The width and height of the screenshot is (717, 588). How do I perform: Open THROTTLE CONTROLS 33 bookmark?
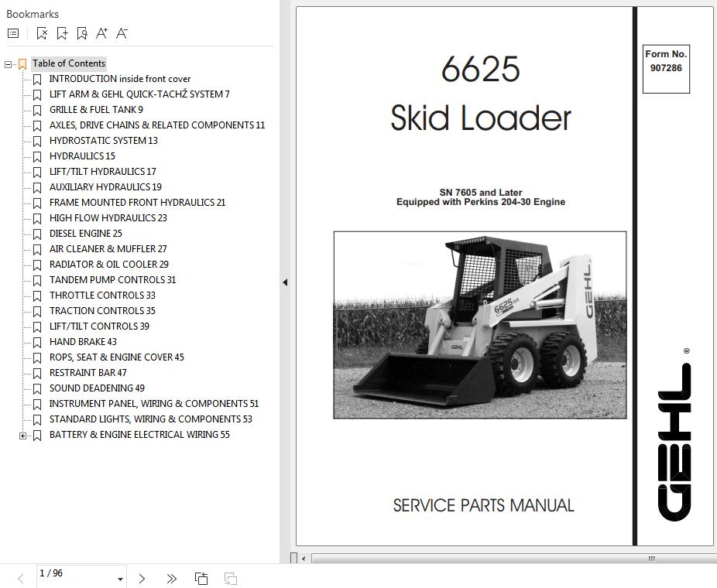[102, 296]
